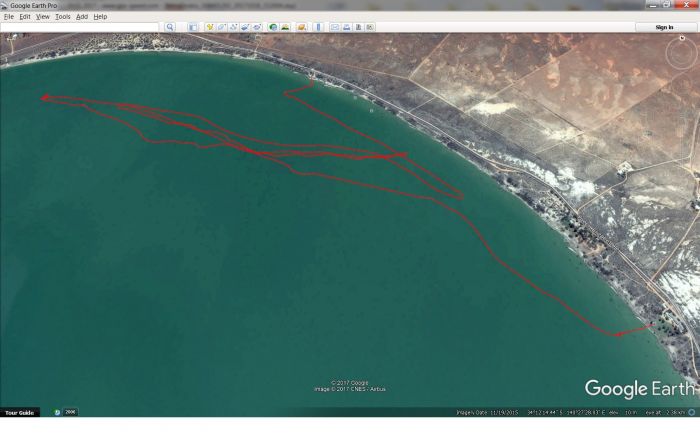Click the search magnifier button
Image resolution: width=700 pixels, height=446 pixels.
[170, 27]
